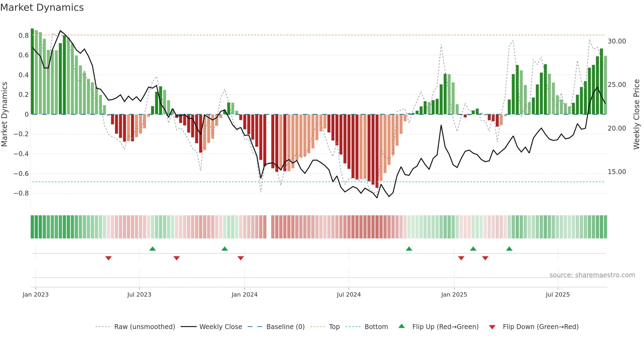The width and height of the screenshot is (644, 362).
Task: Toggle the Flip Down (Green→Red) legend entry
Action: tap(534, 327)
